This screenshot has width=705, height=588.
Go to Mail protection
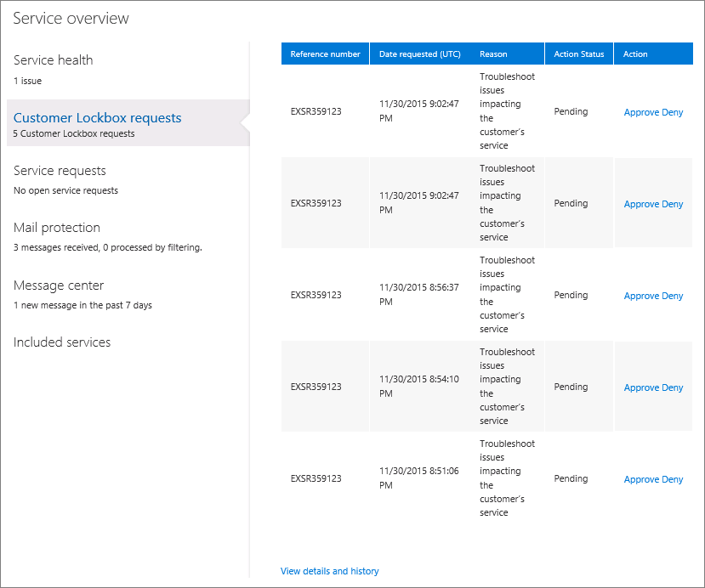point(57,228)
